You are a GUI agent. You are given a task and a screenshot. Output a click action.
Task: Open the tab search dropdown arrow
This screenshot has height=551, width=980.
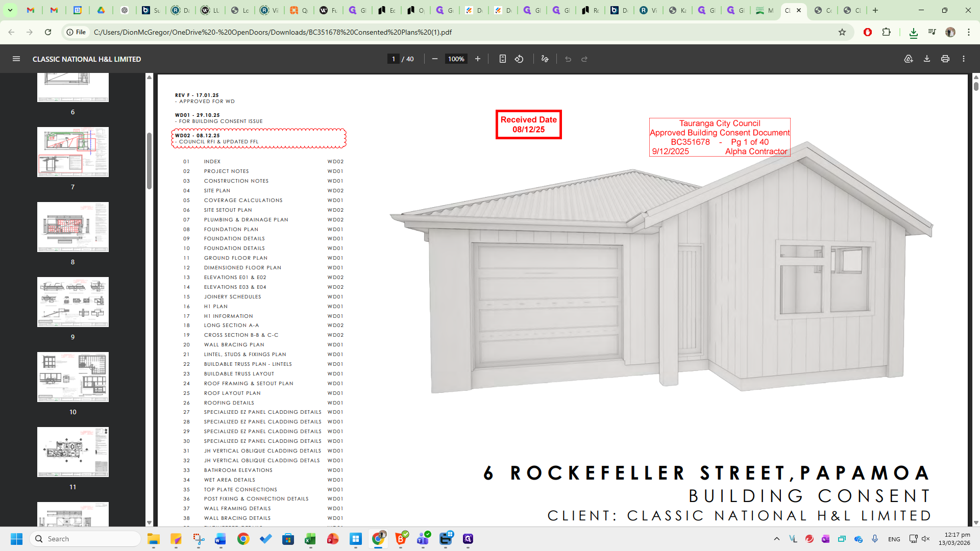pyautogui.click(x=10, y=10)
